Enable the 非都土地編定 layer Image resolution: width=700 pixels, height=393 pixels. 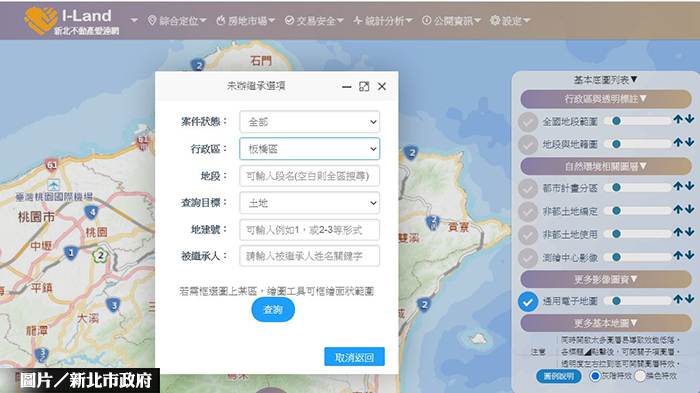point(528,211)
